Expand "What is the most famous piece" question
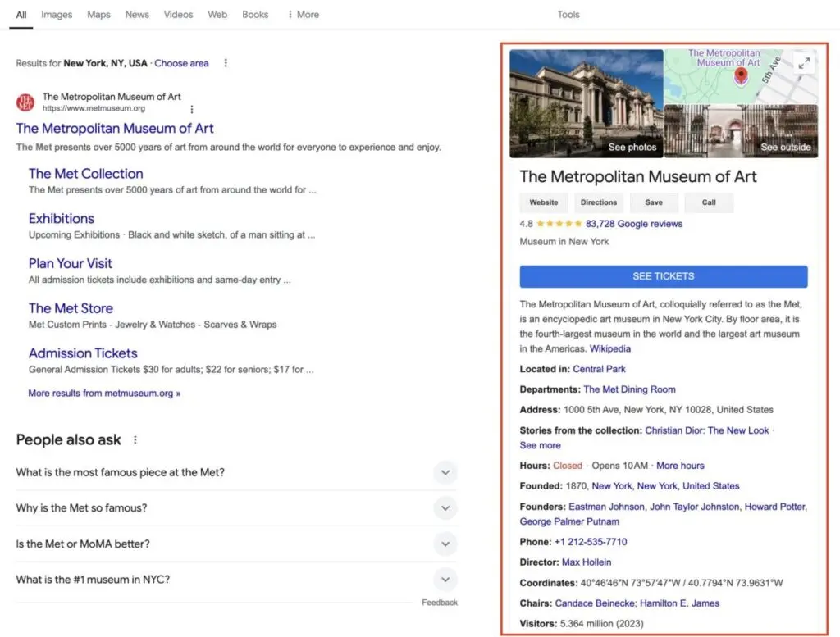 coord(445,472)
